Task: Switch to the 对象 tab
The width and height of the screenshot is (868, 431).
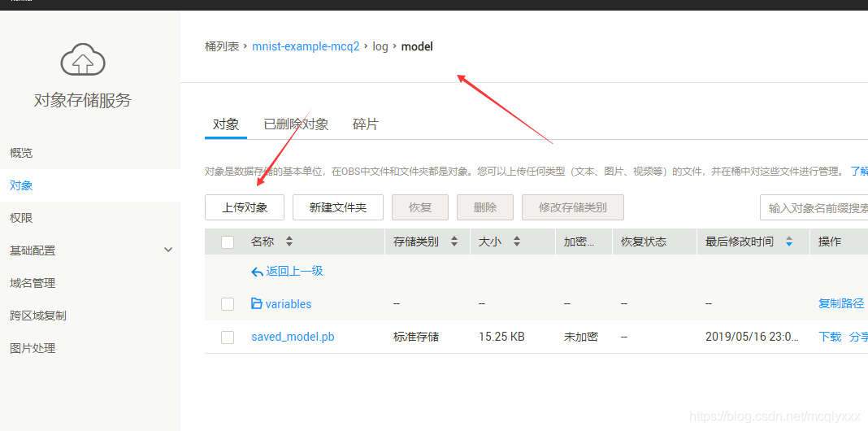Action: pos(226,124)
